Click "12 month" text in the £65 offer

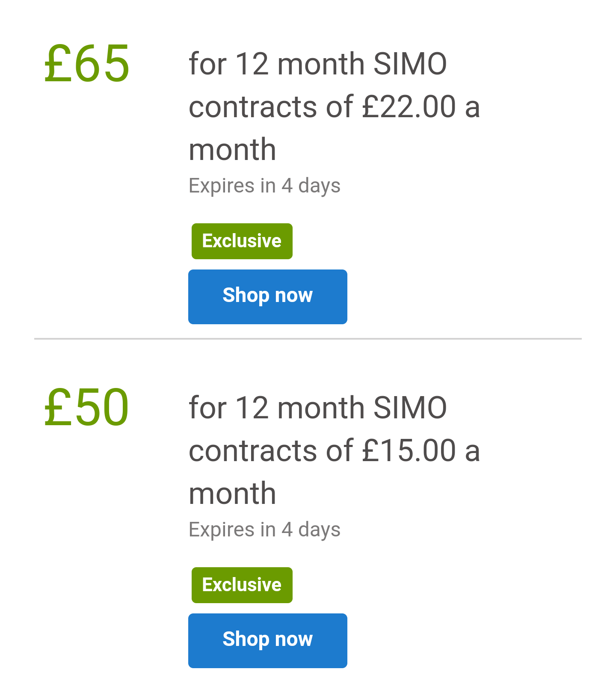pyautogui.click(x=300, y=64)
